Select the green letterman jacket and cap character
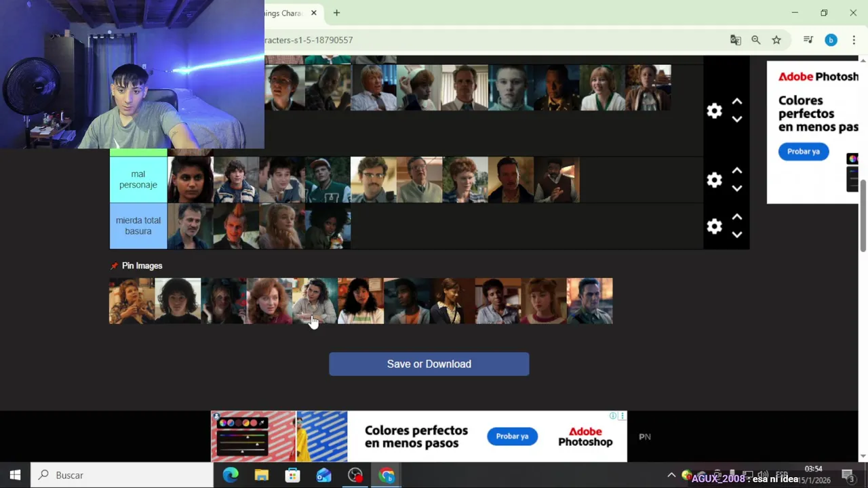 [x=328, y=180]
